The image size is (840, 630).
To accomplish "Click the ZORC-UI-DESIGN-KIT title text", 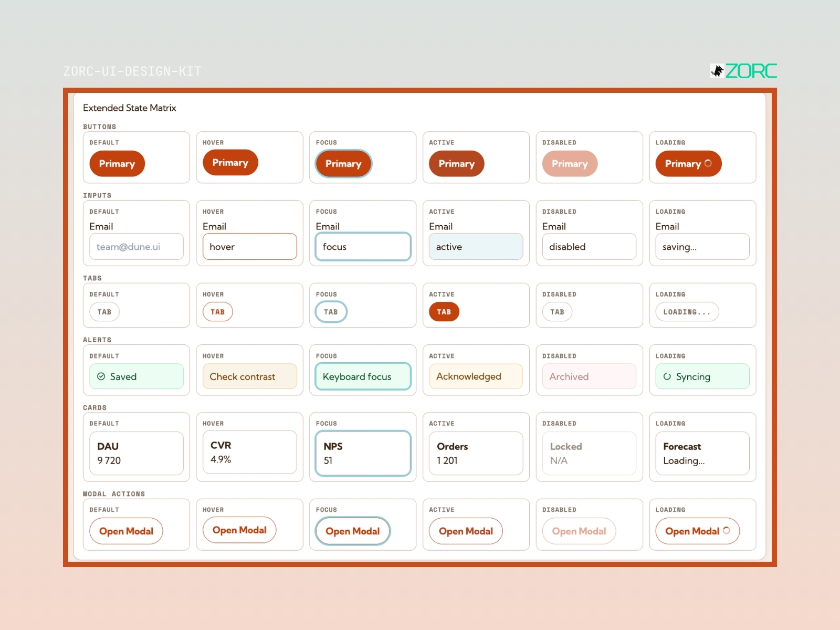I will click(x=132, y=71).
